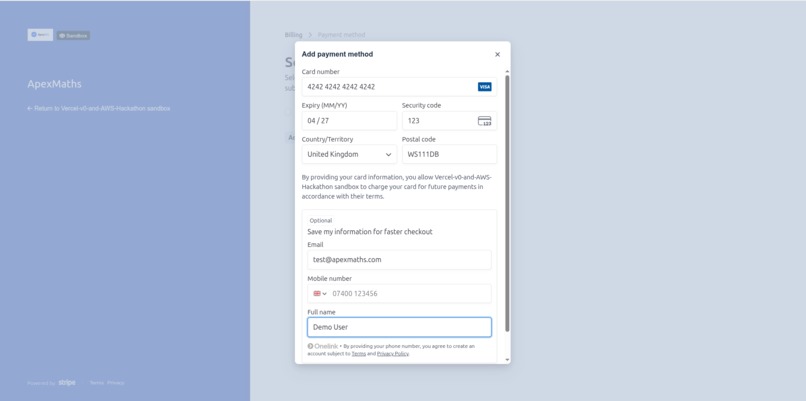Click the ApexMaths heading text
Image resolution: width=806 pixels, height=401 pixels.
[54, 84]
